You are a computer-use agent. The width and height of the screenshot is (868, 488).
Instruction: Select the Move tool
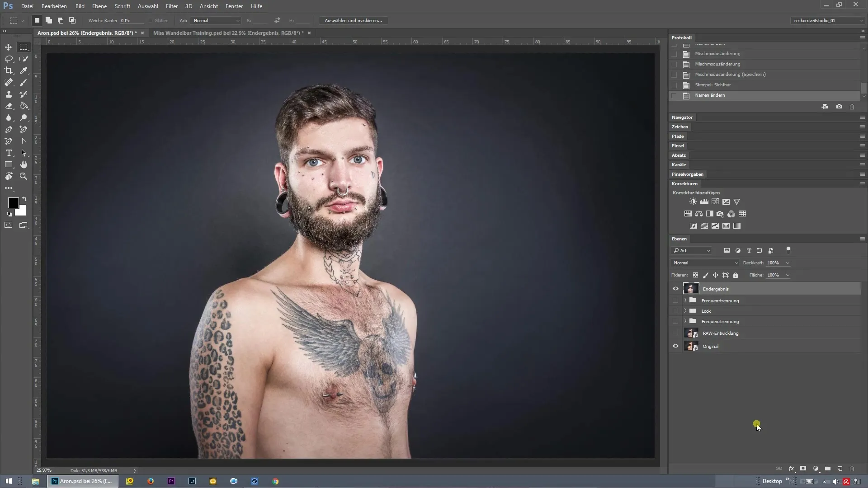point(9,47)
